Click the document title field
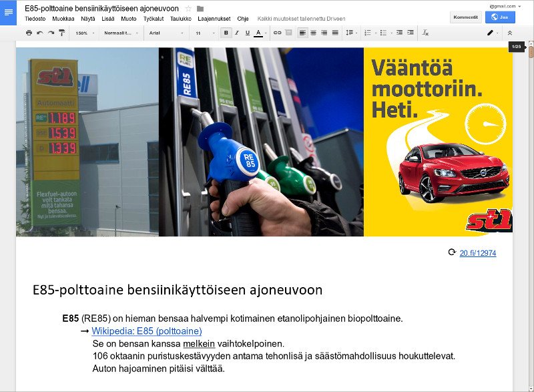This screenshot has width=534, height=392. point(101,9)
